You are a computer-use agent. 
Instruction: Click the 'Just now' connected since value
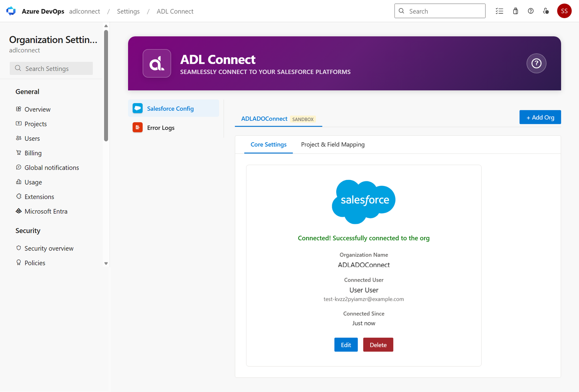coord(364,323)
